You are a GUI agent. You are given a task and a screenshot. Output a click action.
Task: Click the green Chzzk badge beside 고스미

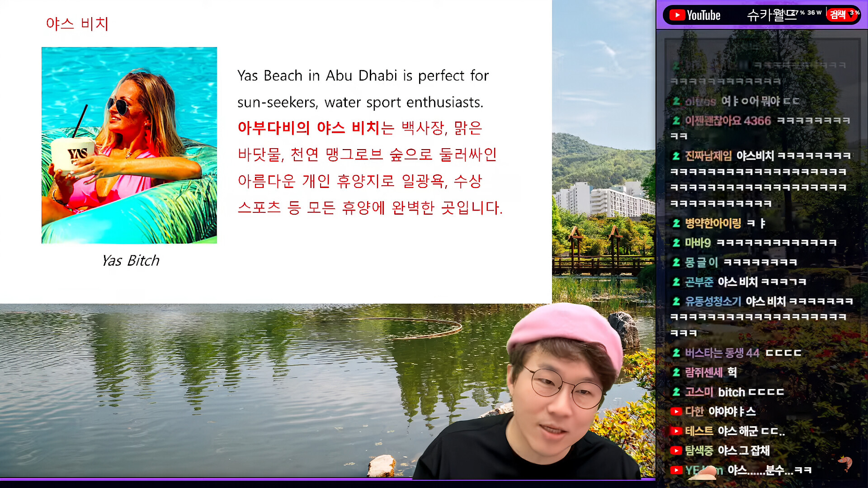coord(676,392)
